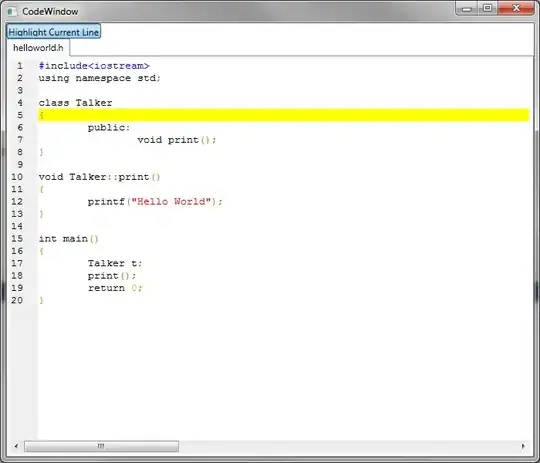Click line number 10 in the gutter

(17, 177)
